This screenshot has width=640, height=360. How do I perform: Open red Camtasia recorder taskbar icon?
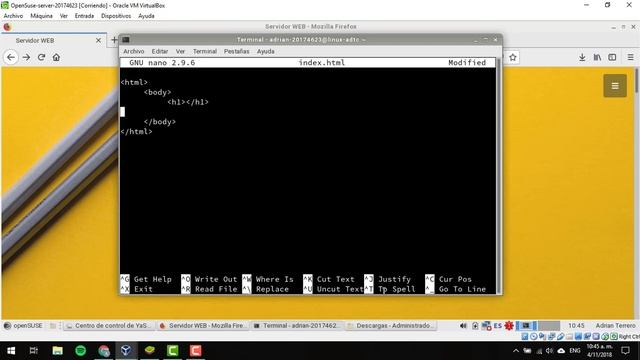point(196,351)
